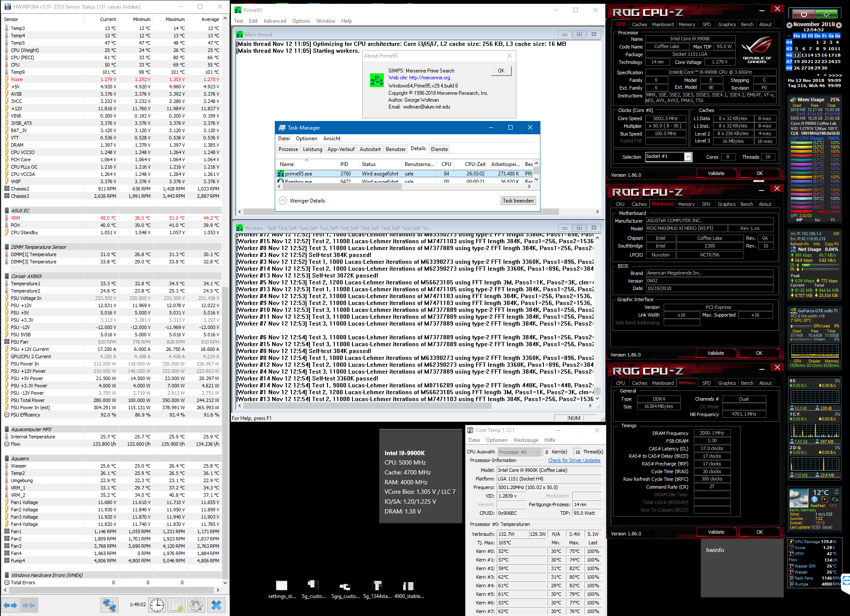The width and height of the screenshot is (850, 616).
Task: Open HWiNFO remote network monitors button
Action: [109, 605]
